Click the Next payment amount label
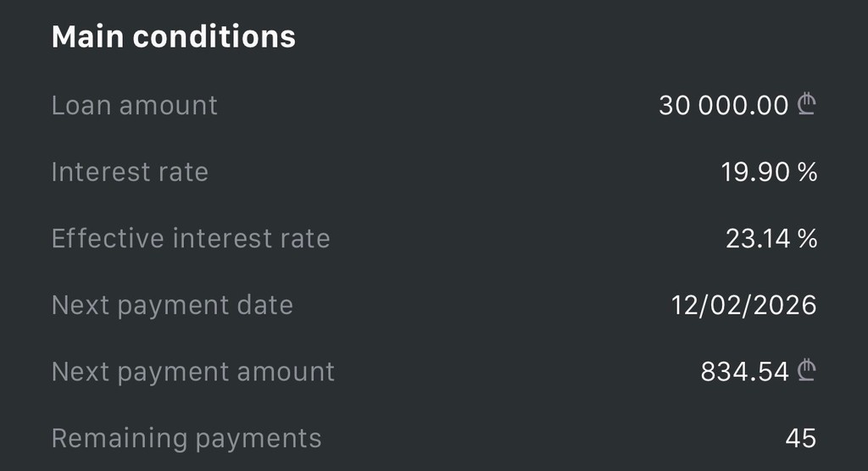868x471 pixels. (192, 371)
